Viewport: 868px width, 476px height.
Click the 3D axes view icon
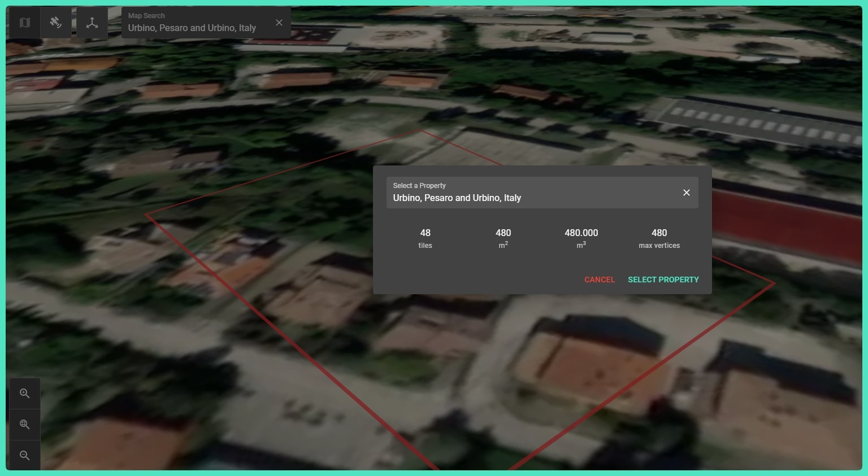click(92, 23)
